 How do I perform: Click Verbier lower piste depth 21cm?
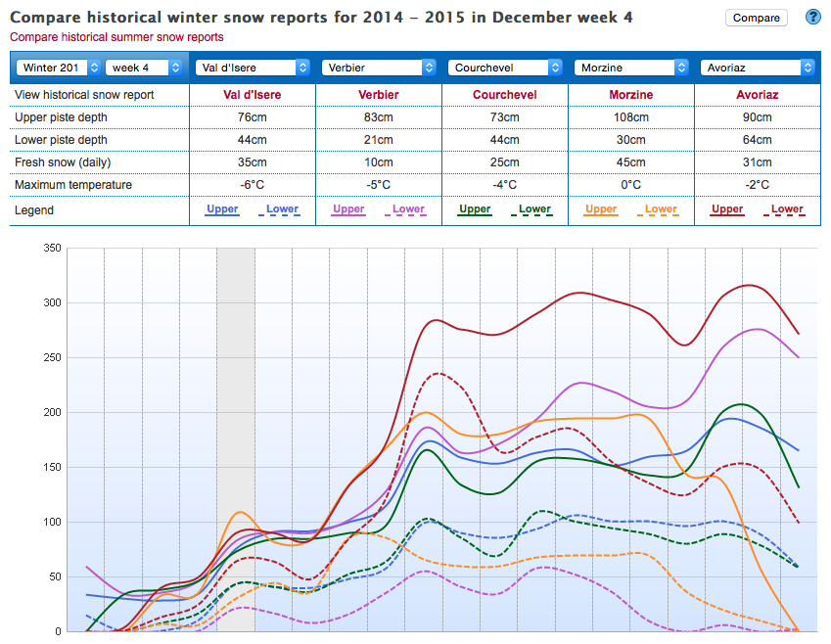pyautogui.click(x=379, y=140)
